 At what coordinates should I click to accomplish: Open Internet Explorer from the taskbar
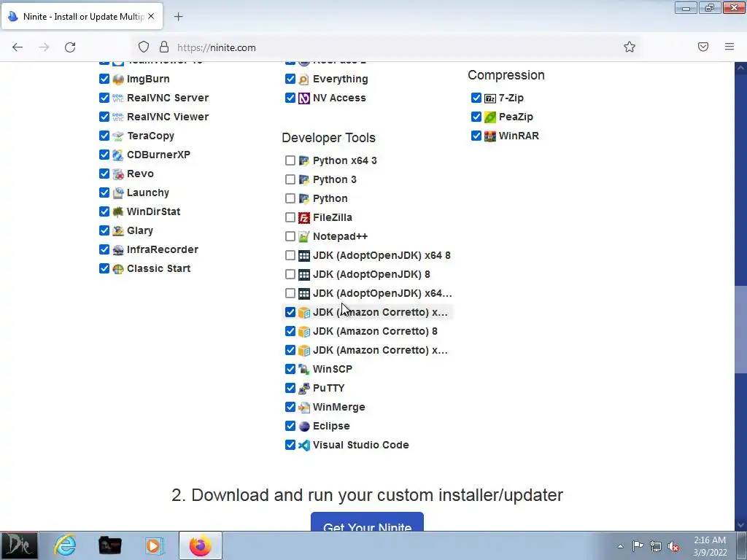coord(65,545)
